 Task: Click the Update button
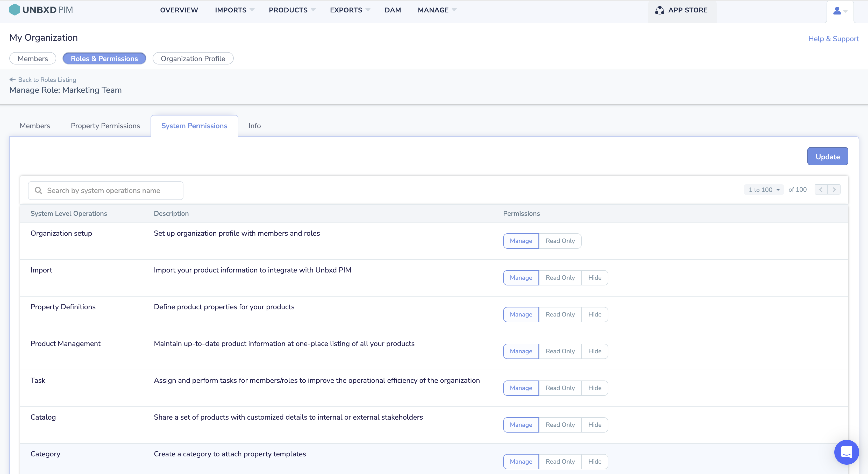(827, 157)
